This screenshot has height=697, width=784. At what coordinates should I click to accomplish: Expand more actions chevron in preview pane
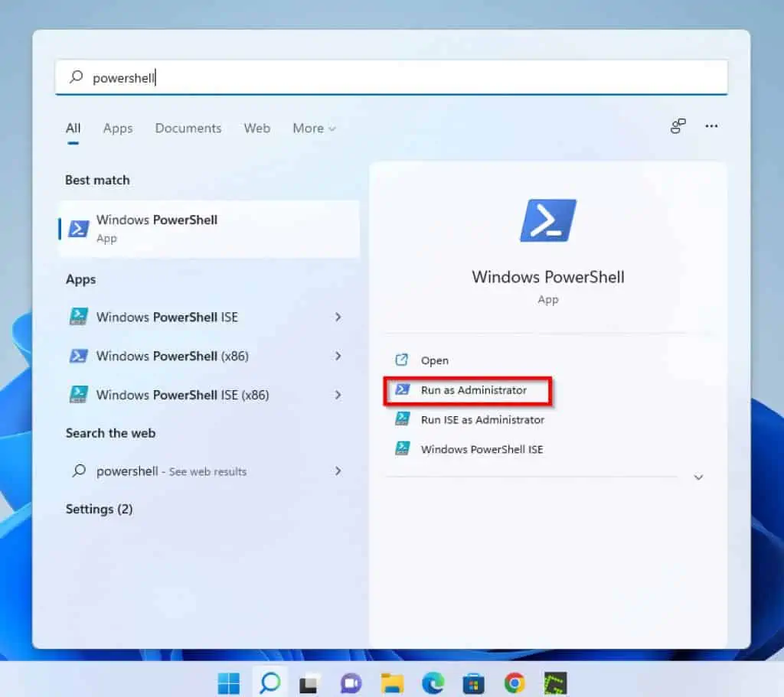point(698,477)
